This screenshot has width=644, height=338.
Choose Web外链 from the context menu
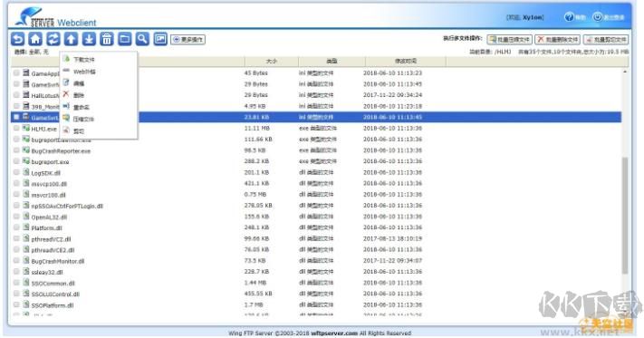(84, 72)
